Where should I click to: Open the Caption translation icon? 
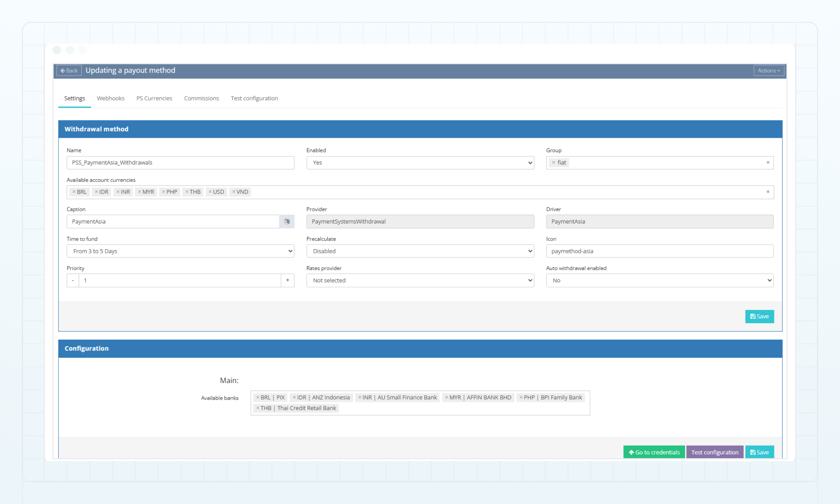pos(287,222)
